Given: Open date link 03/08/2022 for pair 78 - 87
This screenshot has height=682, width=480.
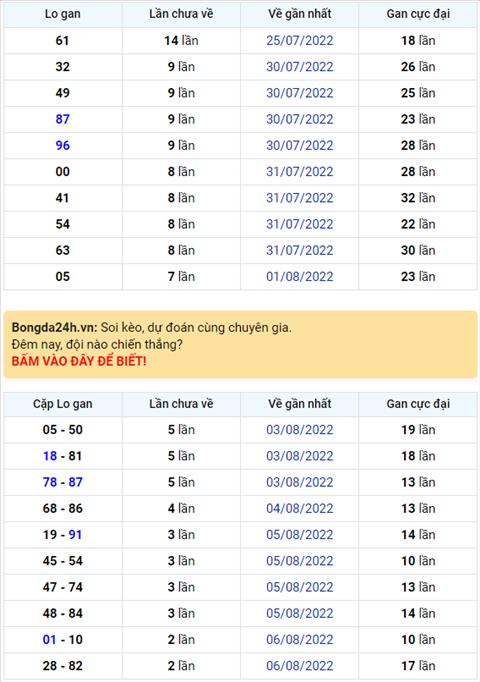Looking at the screenshot, I should 300,482.
